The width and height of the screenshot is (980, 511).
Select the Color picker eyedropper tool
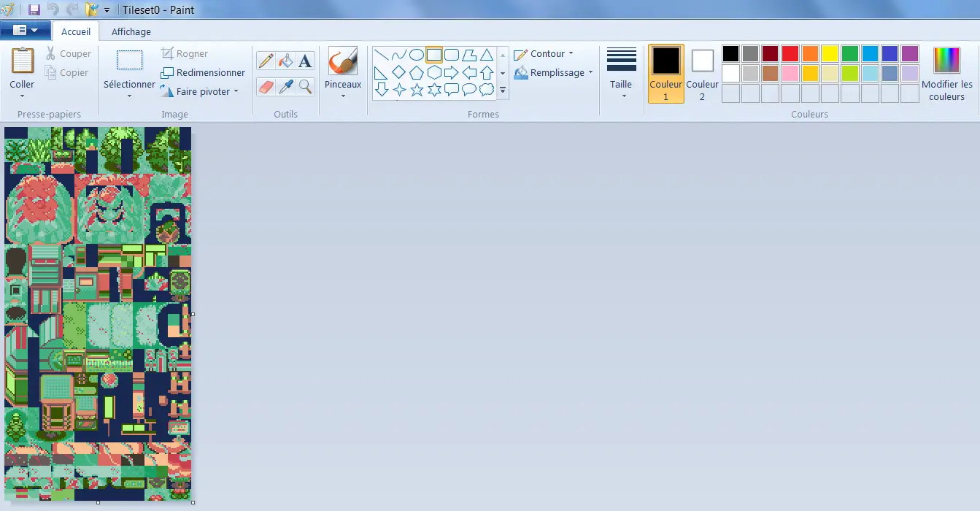285,87
